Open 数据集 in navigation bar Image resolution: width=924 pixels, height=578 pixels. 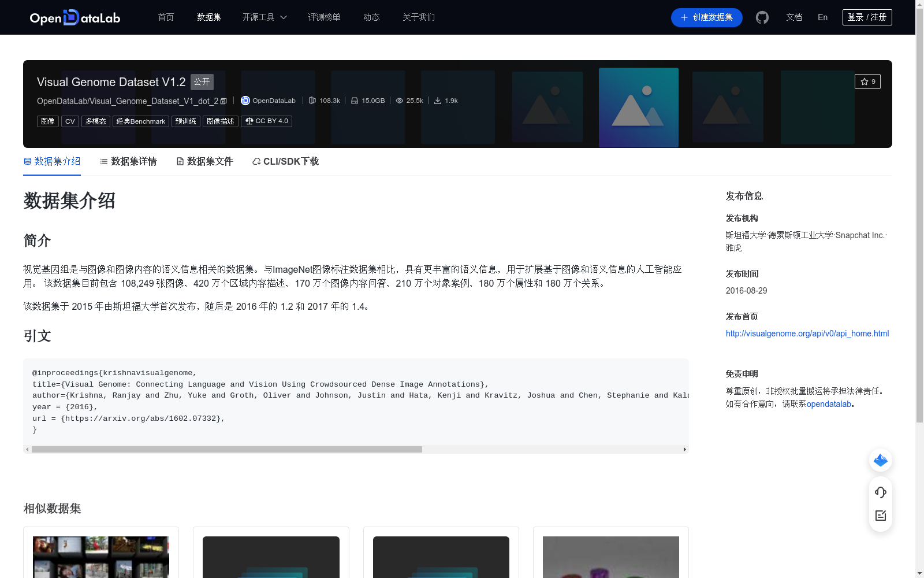(209, 17)
